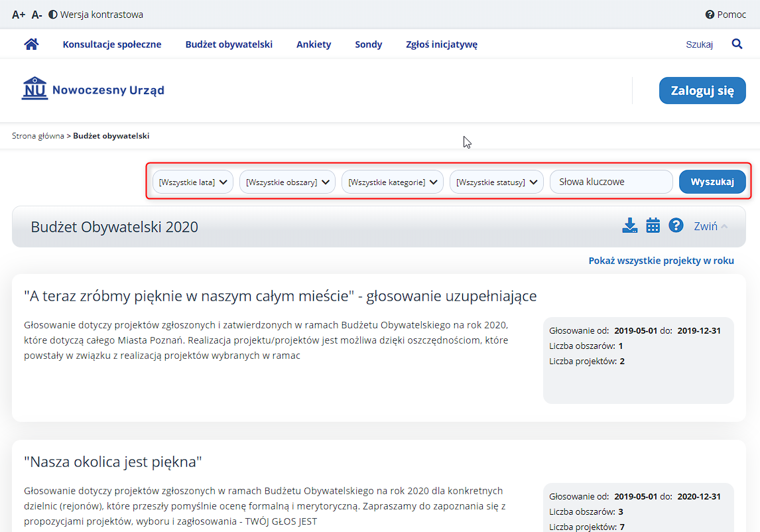
Task: Open Konsultacje społeczne menu item
Action: coord(112,44)
